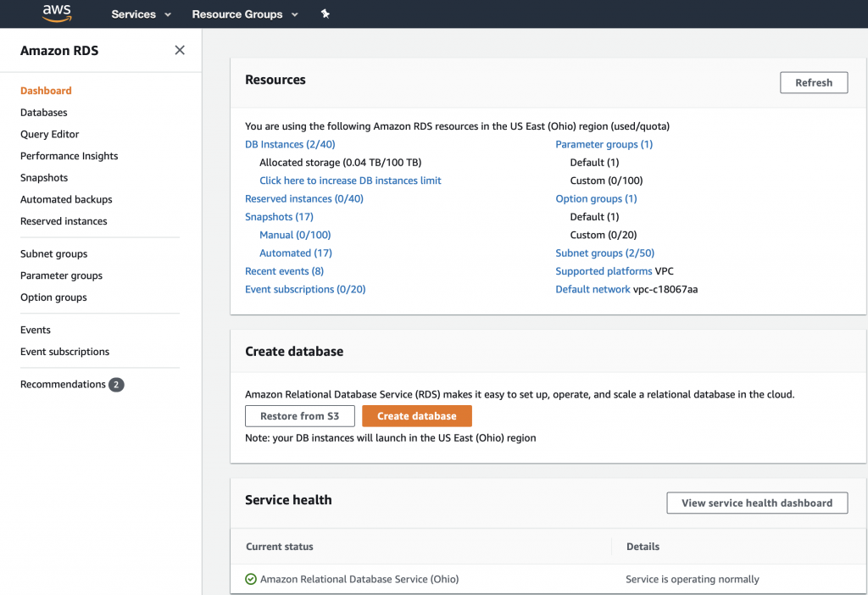Viewport: 868px width, 595px height.
Task: Open Subnet groups (2/50) link
Action: (x=605, y=253)
